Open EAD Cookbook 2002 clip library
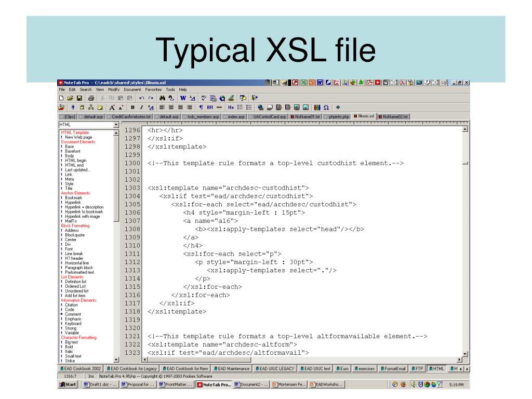This screenshot has height=399, width=532. 81,369
